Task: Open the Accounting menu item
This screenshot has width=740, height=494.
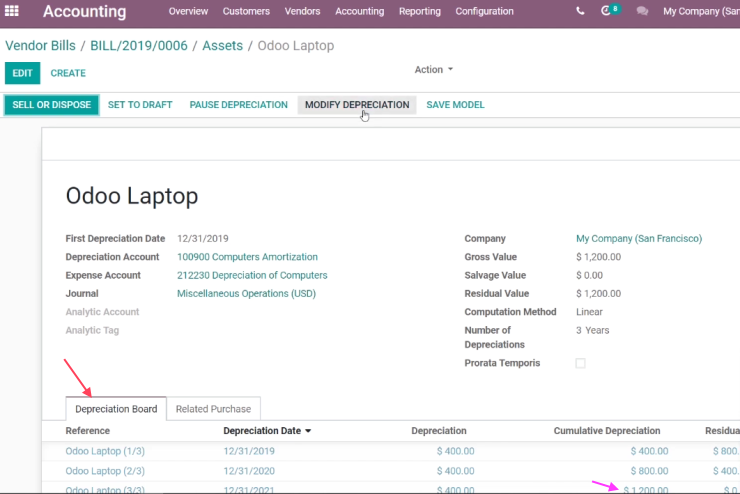Action: point(360,11)
